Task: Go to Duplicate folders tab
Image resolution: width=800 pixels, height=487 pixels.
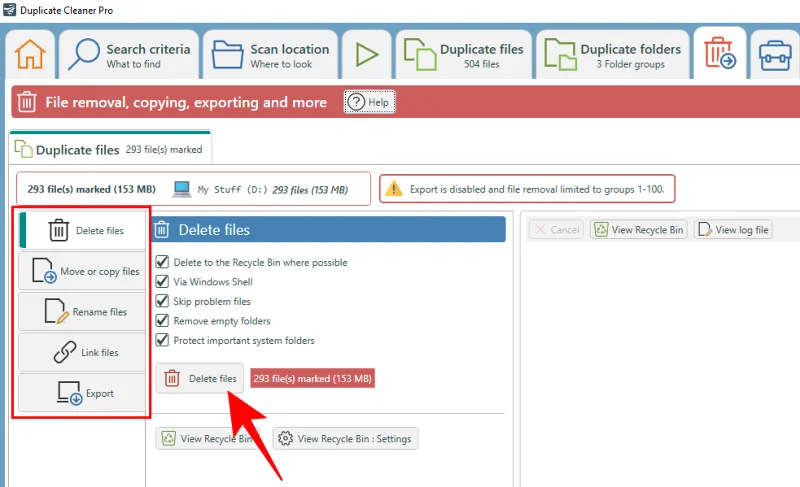Action: pos(613,54)
